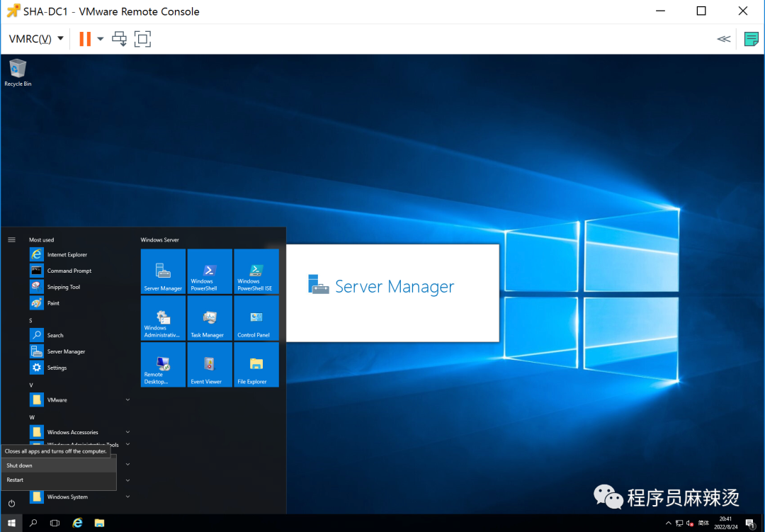Screen dimensions: 765x532
Task: Send Ctrl+Alt+Del using the VMRC toolbar icon
Action: tap(120, 38)
